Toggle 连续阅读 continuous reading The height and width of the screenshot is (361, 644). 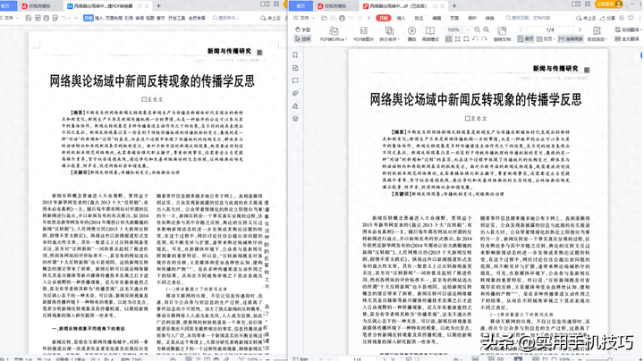[x=571, y=39]
